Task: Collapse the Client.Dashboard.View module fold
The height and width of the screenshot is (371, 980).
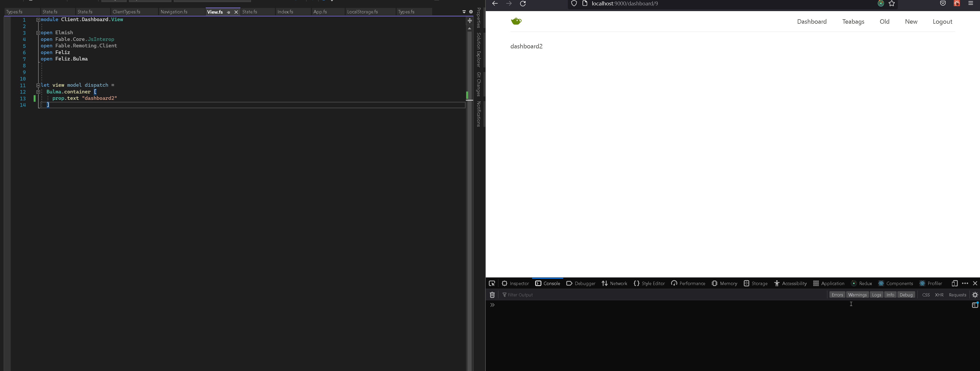Action: 38,19
